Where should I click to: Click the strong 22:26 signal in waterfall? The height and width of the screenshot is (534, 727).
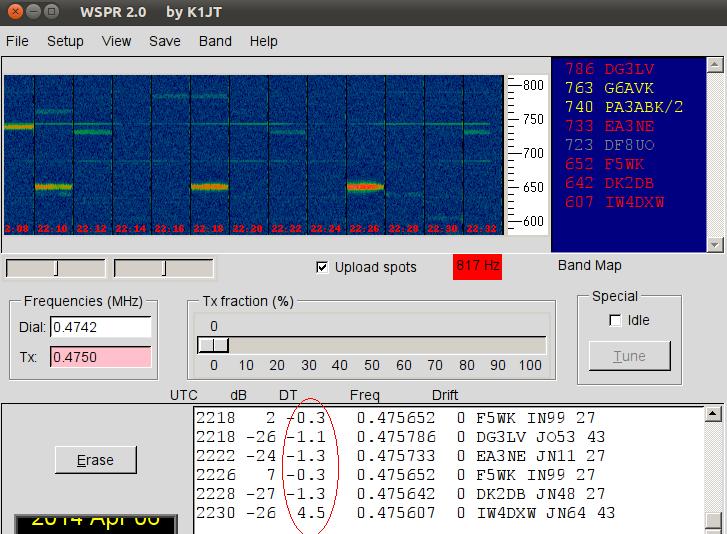(365, 187)
